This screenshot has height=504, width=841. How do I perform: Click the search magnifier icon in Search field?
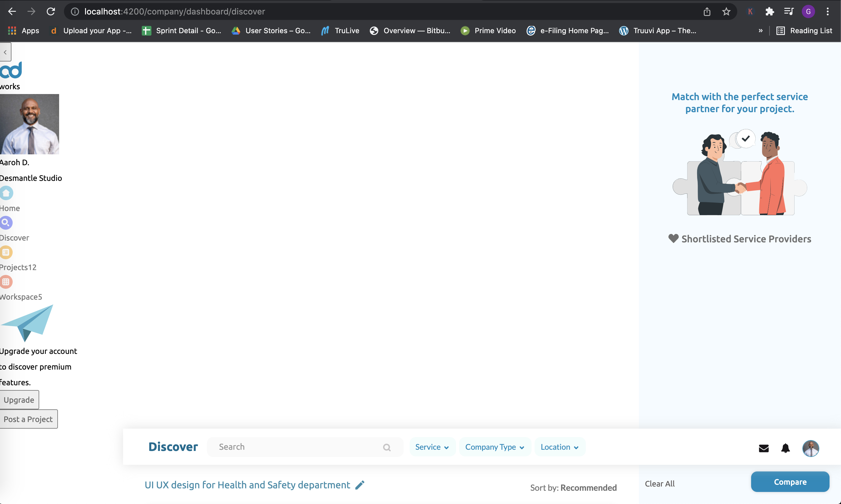[387, 447]
